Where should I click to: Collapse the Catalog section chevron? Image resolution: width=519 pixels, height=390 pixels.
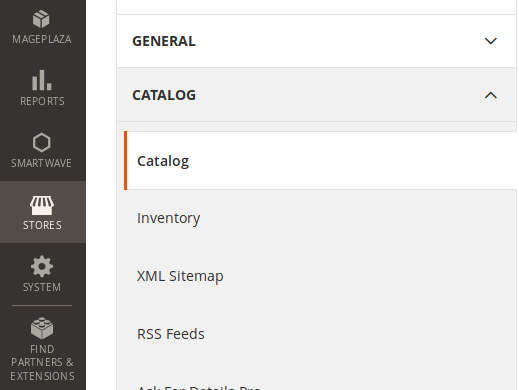click(x=491, y=95)
